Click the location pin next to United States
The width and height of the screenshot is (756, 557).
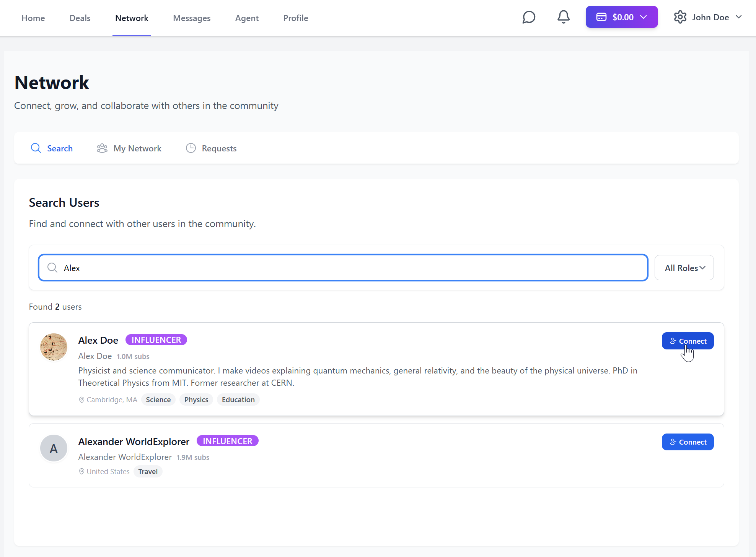click(81, 472)
